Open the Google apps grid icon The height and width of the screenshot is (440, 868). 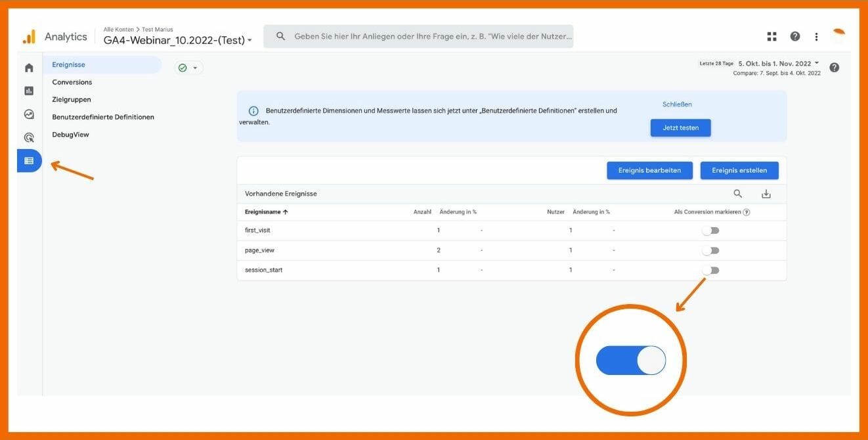point(771,37)
